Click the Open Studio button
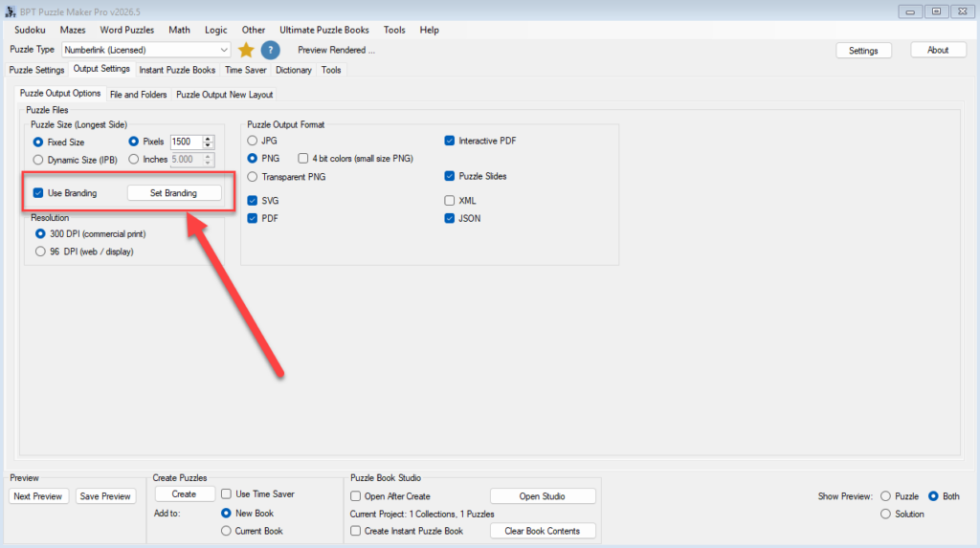This screenshot has width=980, height=548. point(543,496)
